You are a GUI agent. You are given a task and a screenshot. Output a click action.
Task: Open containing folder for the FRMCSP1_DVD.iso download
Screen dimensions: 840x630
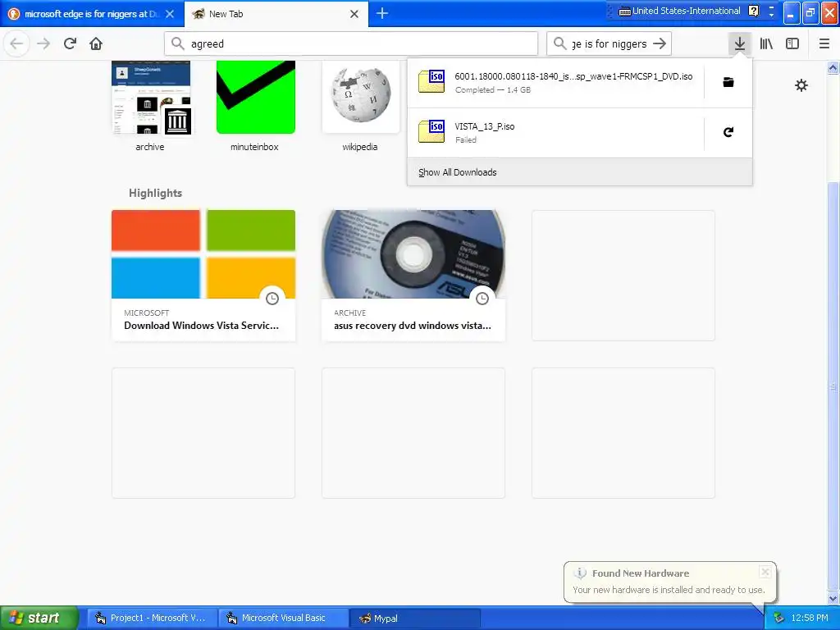point(728,83)
